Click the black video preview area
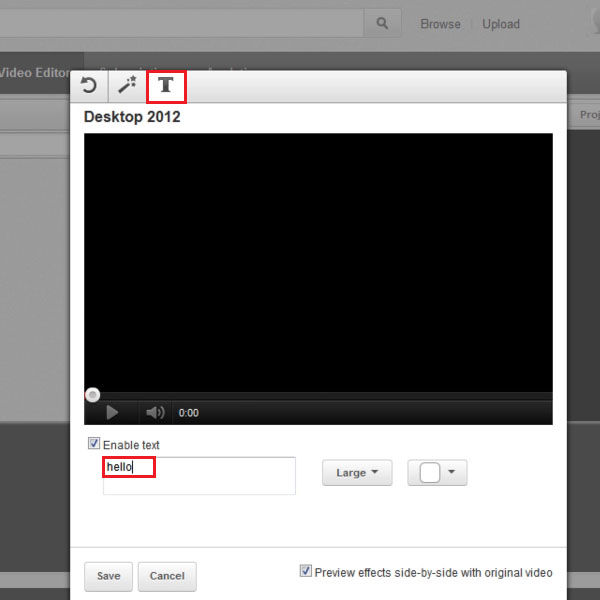 318,262
